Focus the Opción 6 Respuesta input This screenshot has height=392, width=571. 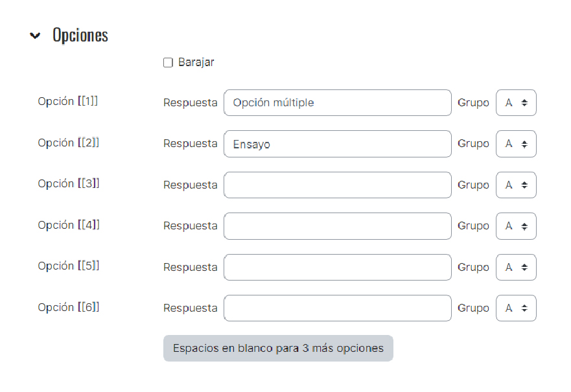coord(338,308)
